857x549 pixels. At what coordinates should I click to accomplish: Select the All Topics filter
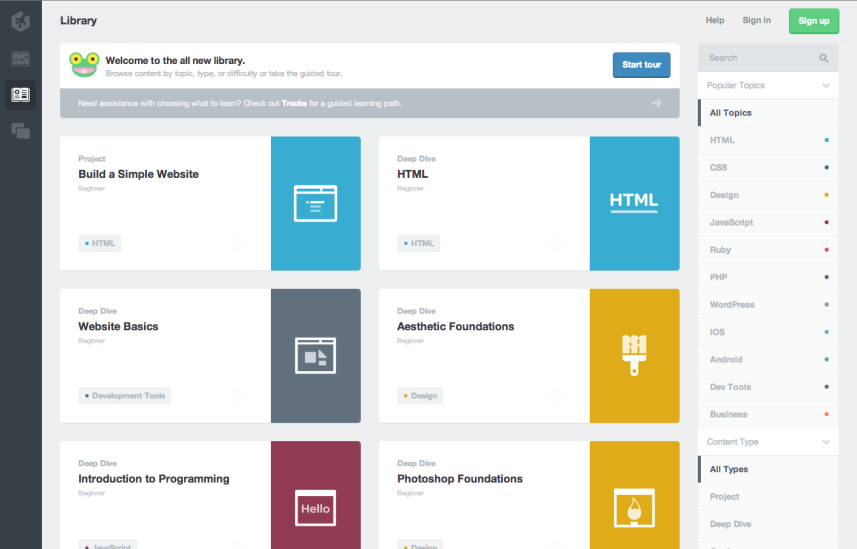730,113
